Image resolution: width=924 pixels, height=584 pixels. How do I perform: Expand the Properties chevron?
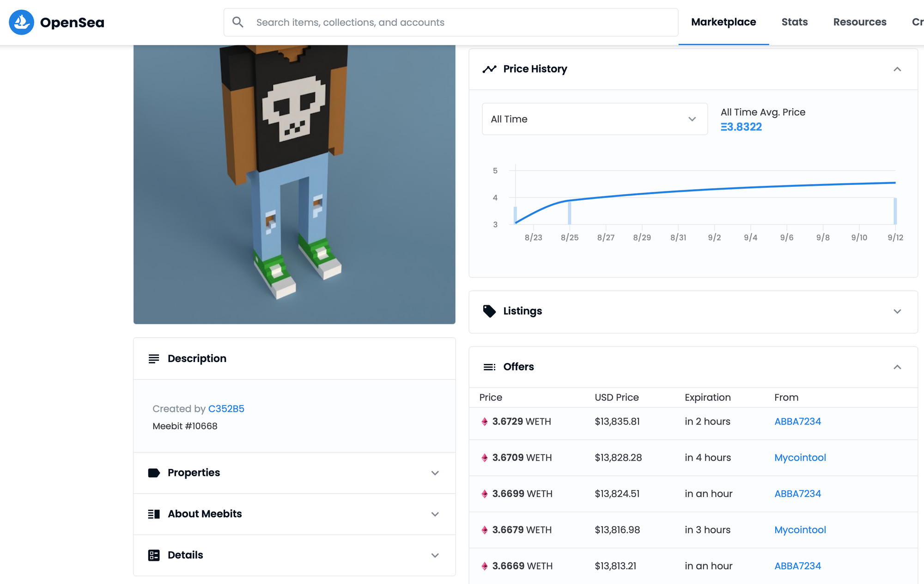pos(435,473)
